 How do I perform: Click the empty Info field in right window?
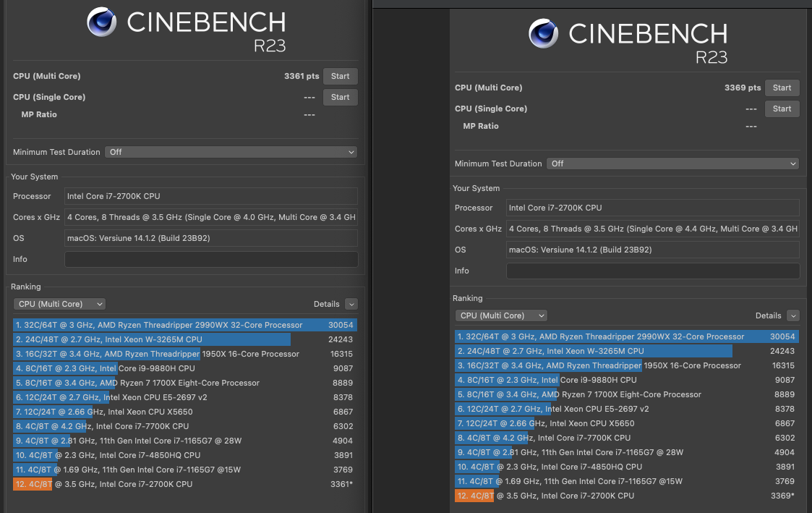[x=652, y=271]
